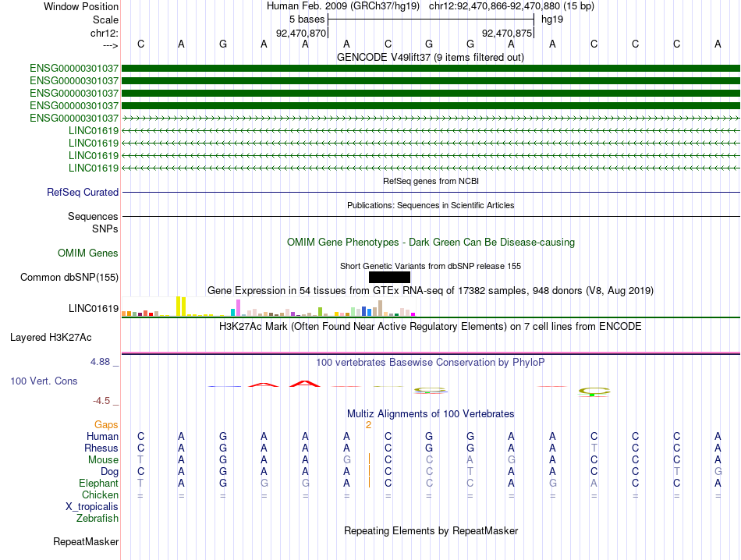Viewport: 741px width, 560px height.
Task: Click the blue RefSeq Curated track line
Action: click(431, 193)
